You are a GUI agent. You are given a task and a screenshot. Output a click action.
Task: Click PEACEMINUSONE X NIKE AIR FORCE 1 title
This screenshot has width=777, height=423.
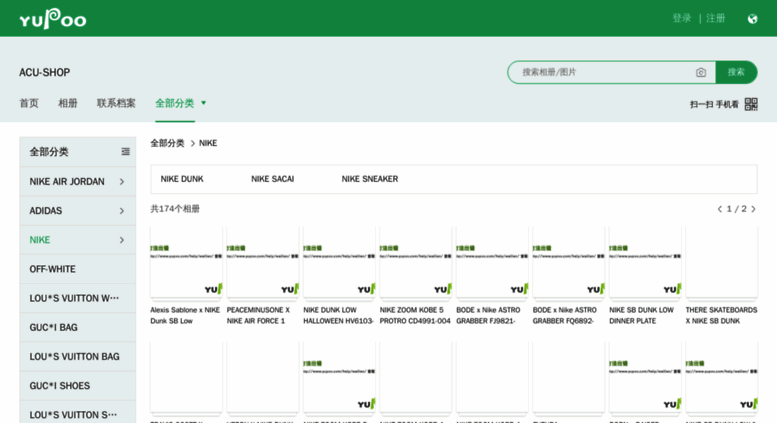coord(258,316)
